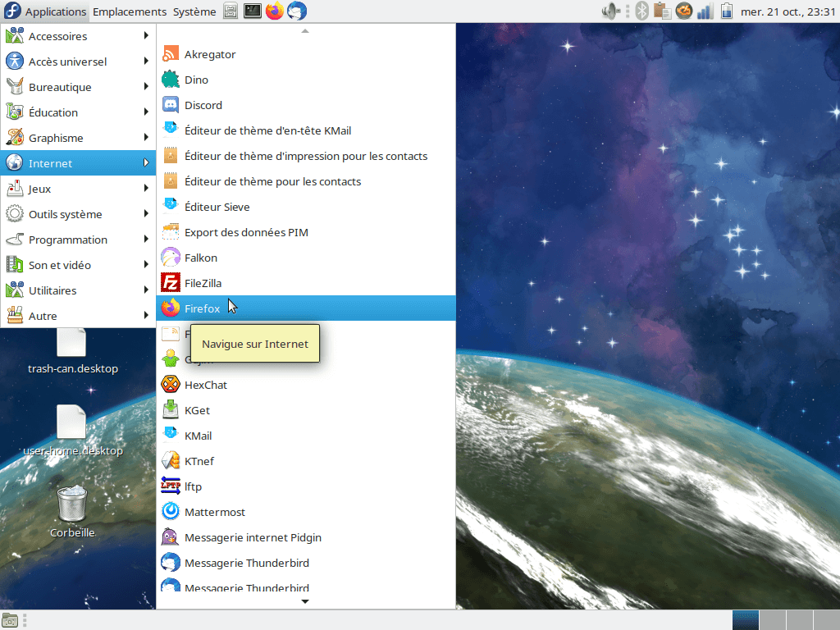Click the Firefox launcher in top panel
The width and height of the screenshot is (840, 630).
pos(274,11)
